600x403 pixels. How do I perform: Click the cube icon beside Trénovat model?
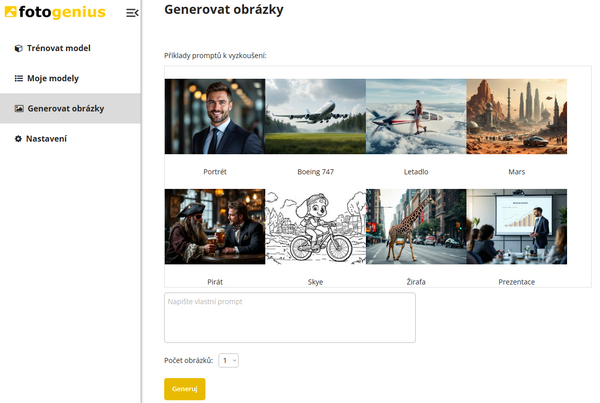[18, 48]
